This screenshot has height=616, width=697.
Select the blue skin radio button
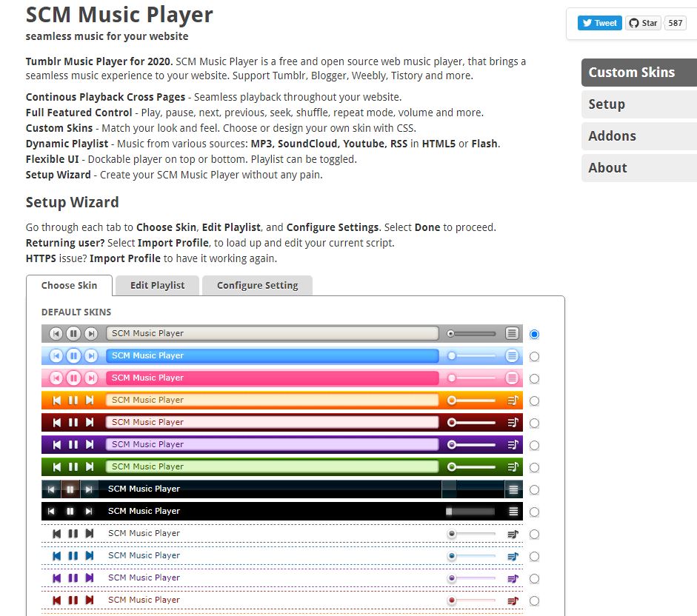point(534,356)
